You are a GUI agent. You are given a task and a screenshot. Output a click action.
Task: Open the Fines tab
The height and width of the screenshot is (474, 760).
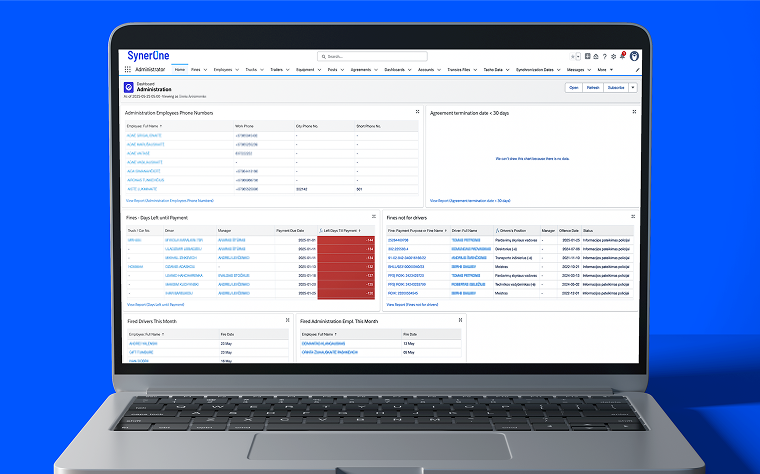(x=196, y=70)
